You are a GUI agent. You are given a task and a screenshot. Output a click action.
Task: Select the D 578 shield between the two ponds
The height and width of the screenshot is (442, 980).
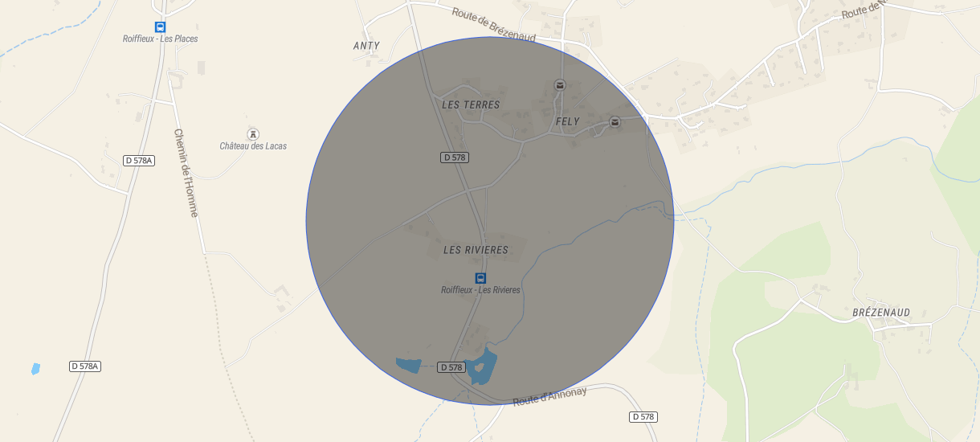pyautogui.click(x=451, y=367)
